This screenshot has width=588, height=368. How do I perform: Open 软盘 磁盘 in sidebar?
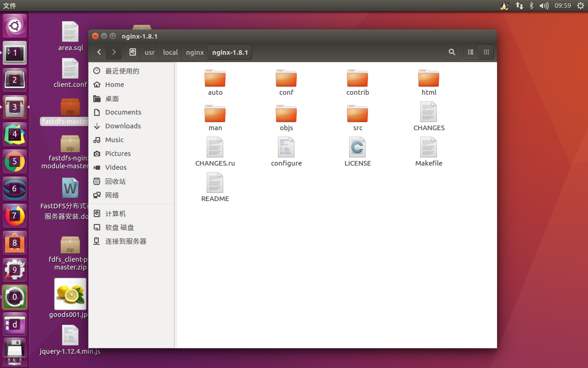(x=131, y=227)
